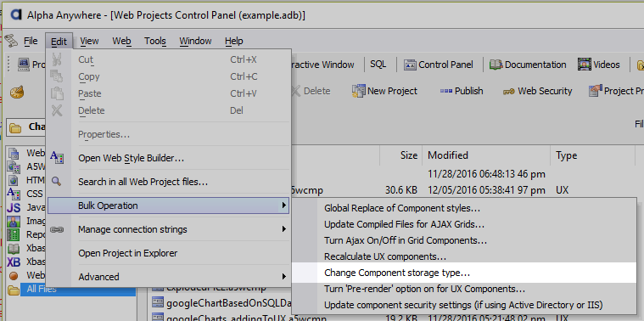Click the Control Panel window icon
Viewport: 644px width, 321px height.
(x=410, y=65)
